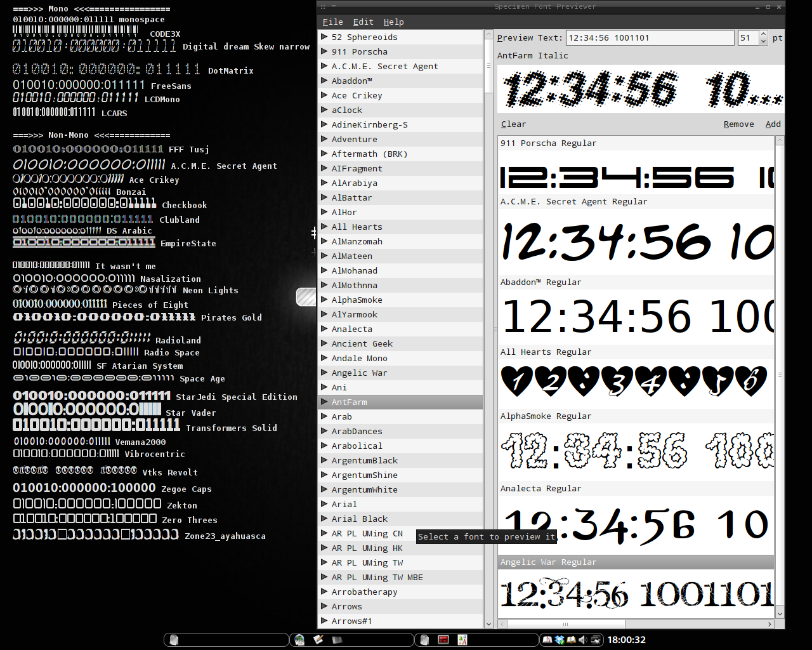Image resolution: width=812 pixels, height=650 pixels.
Task: Select Arrobatherapy in the font list
Action: coord(400,592)
